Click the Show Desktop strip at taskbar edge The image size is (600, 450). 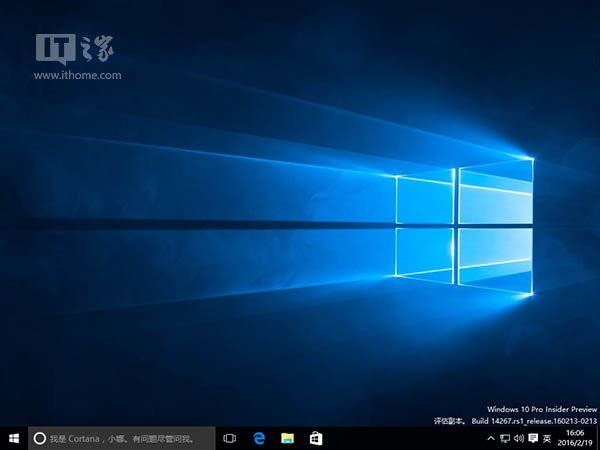tap(598, 438)
